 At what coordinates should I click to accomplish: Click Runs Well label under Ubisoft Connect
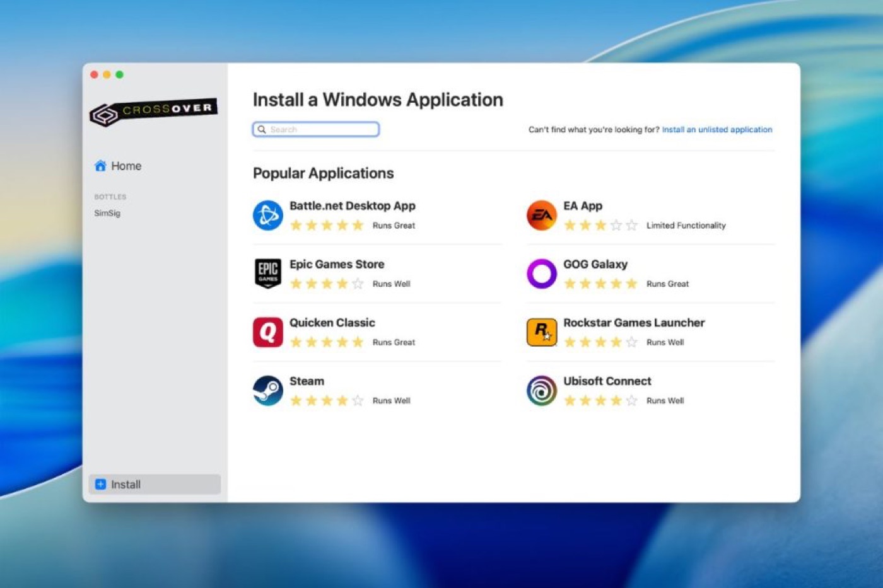(665, 401)
